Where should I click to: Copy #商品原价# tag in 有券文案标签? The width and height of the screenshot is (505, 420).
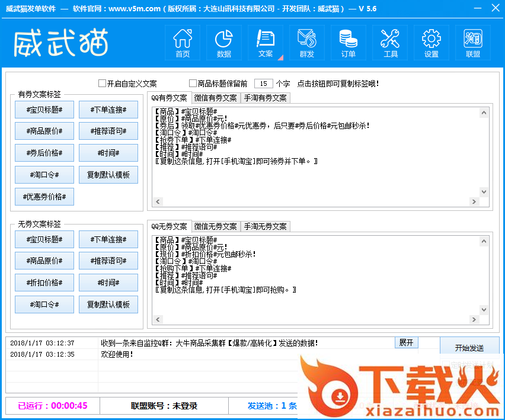[x=44, y=131]
